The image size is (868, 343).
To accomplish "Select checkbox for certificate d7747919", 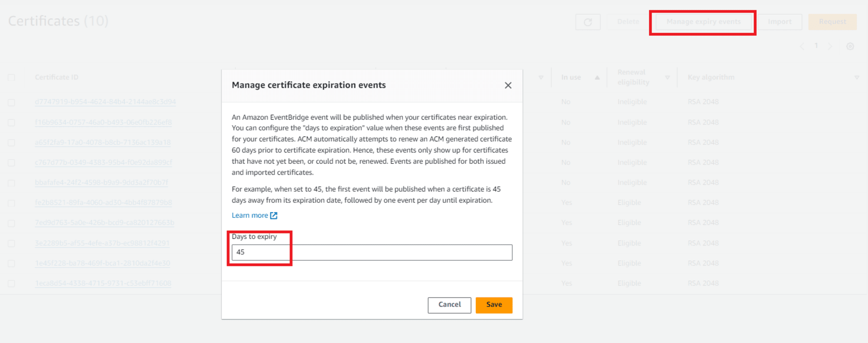I will point(11,102).
